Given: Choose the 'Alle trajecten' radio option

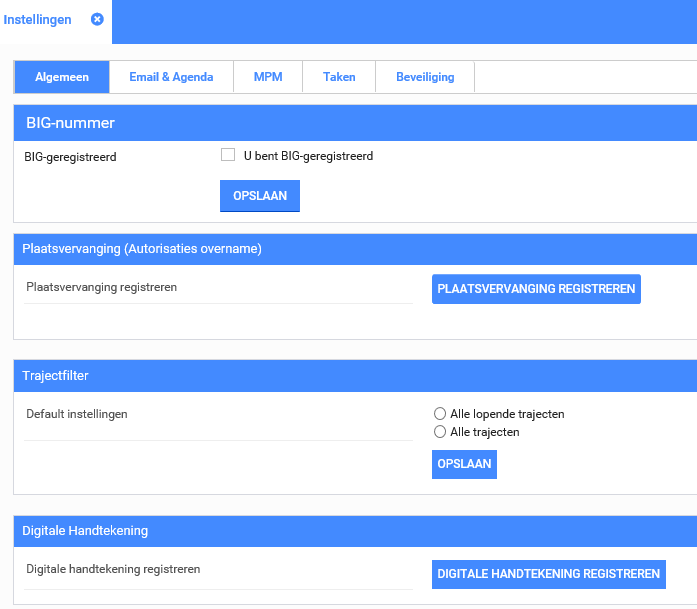Looking at the screenshot, I should (440, 432).
